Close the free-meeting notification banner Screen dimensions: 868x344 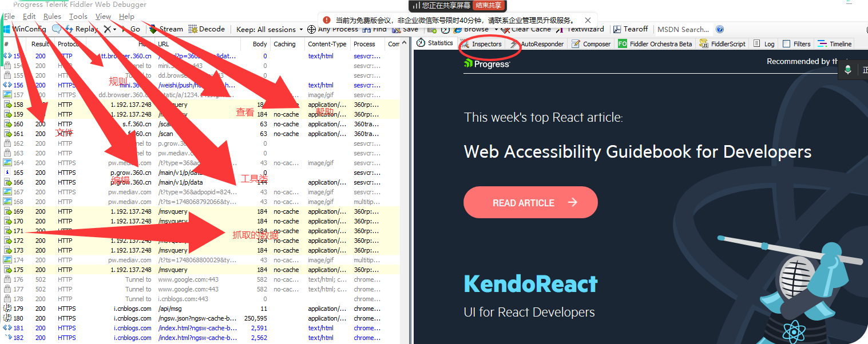pos(588,20)
